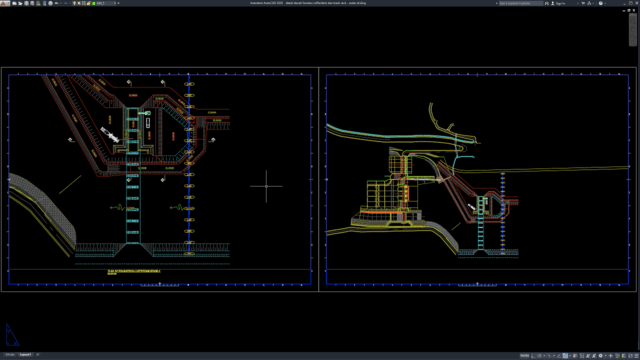Click the Hardware acceleration icon
This screenshot has height=360, width=640.
[624, 356]
